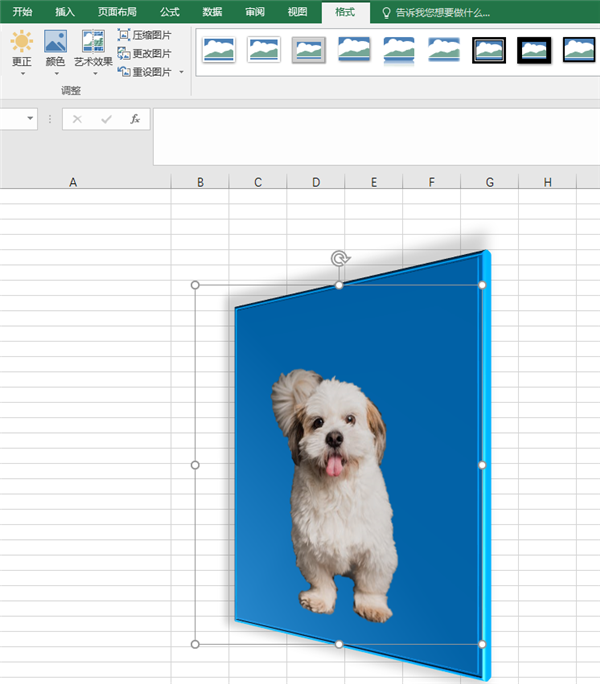Apply the first black-framed picture style

click(489, 50)
